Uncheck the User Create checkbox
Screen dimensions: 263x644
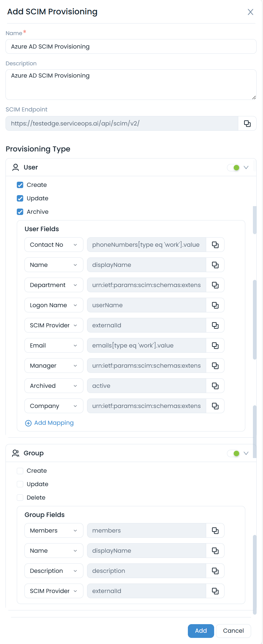20,185
